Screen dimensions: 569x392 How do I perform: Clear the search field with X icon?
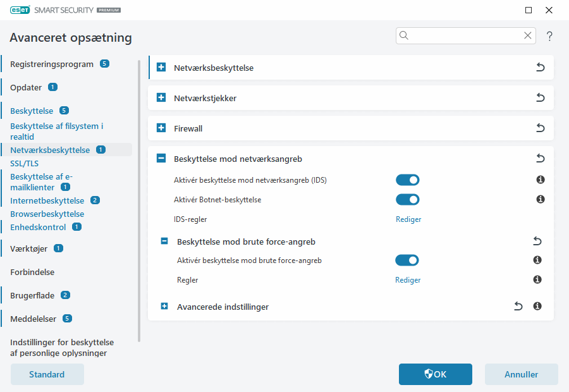click(527, 36)
